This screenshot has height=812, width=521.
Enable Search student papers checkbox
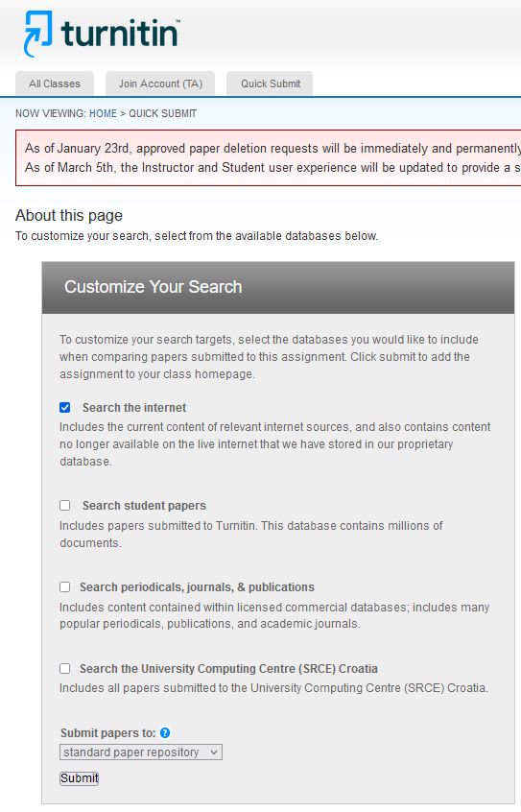point(64,506)
